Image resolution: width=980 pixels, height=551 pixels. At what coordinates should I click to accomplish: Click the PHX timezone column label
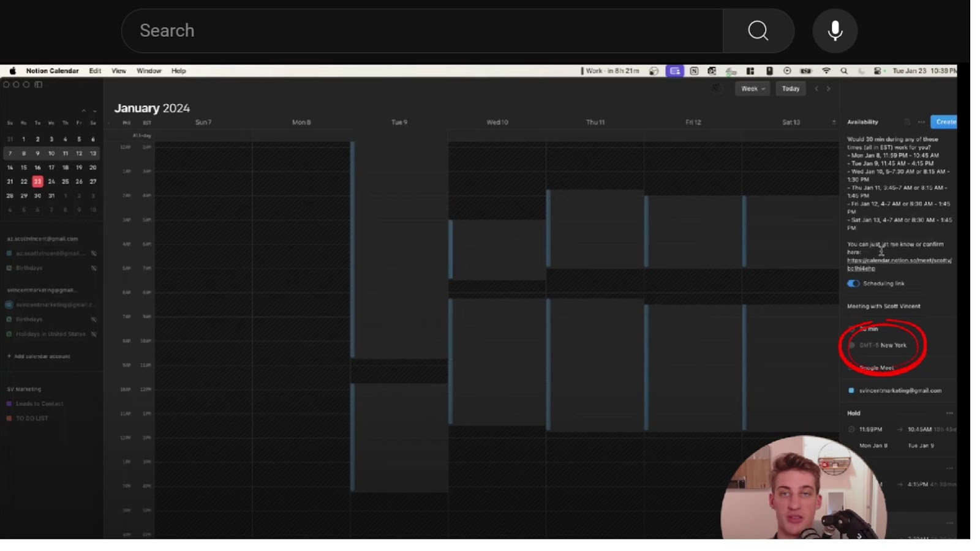[x=127, y=123]
